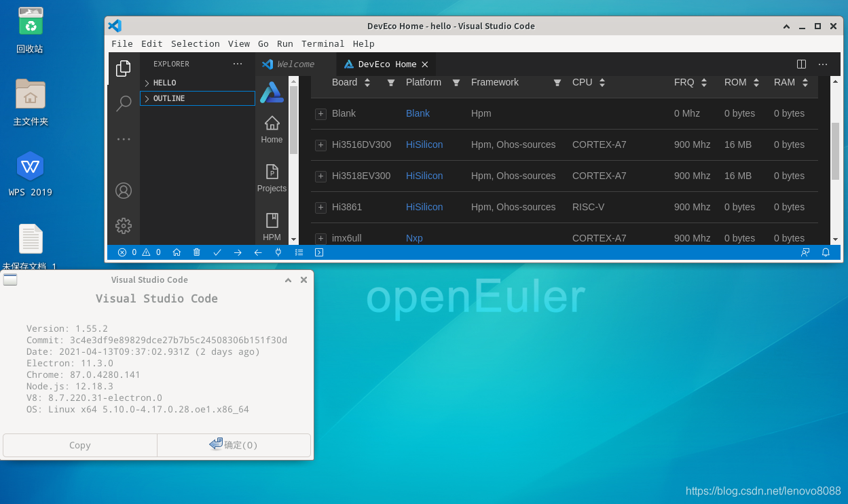Open the Recycle Bin desktop icon

(x=31, y=31)
